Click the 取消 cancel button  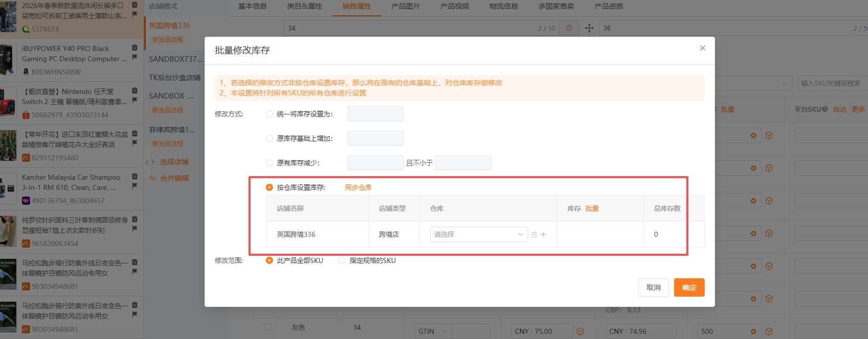[x=654, y=287]
